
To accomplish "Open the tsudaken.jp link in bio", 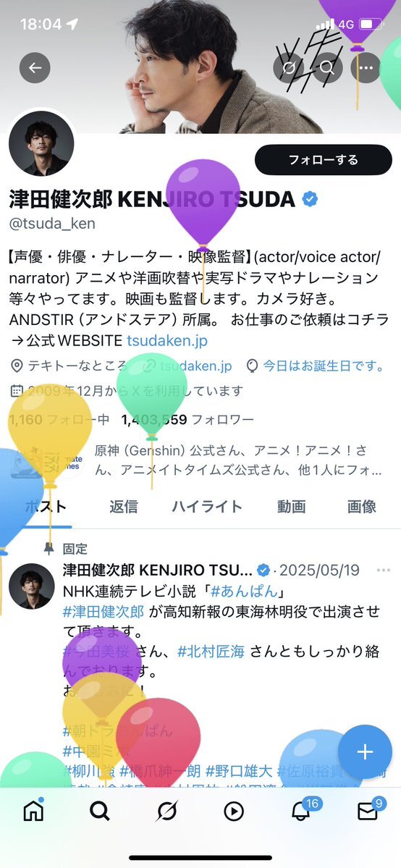I will point(166,340).
